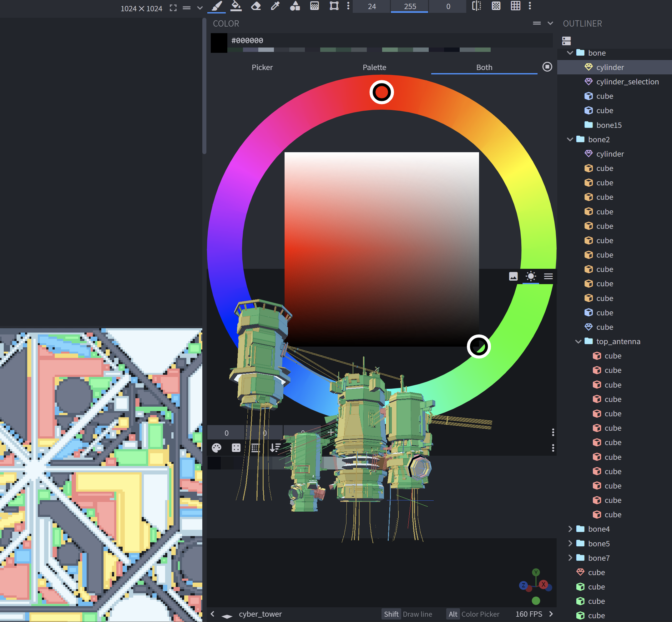Select the Shape tool
672x622 pixels.
295,6
